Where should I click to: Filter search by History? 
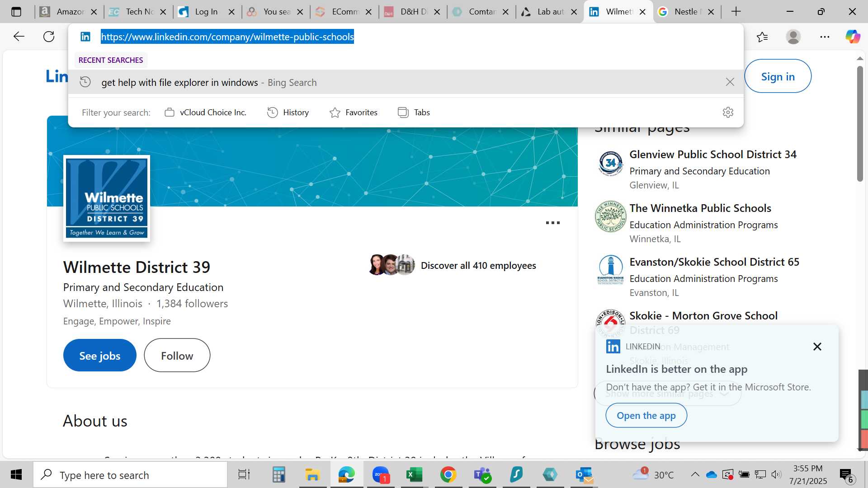(x=288, y=113)
